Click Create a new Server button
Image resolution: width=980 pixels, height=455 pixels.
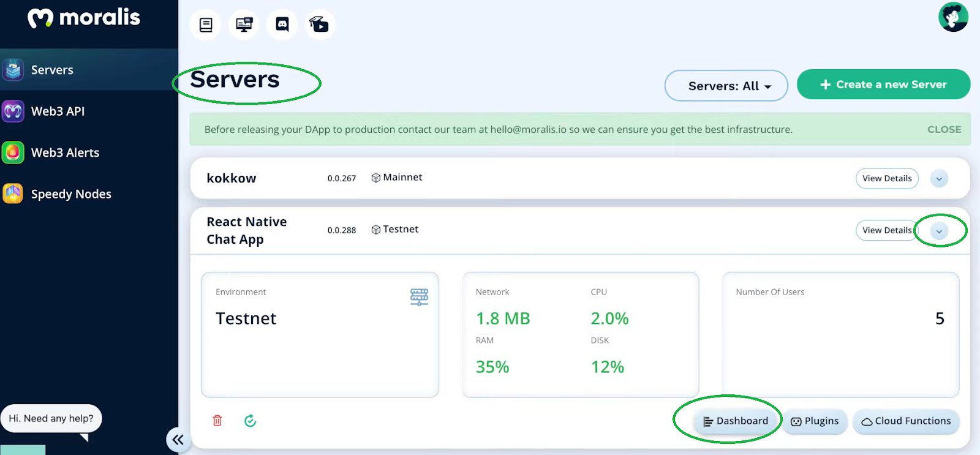[x=883, y=85]
